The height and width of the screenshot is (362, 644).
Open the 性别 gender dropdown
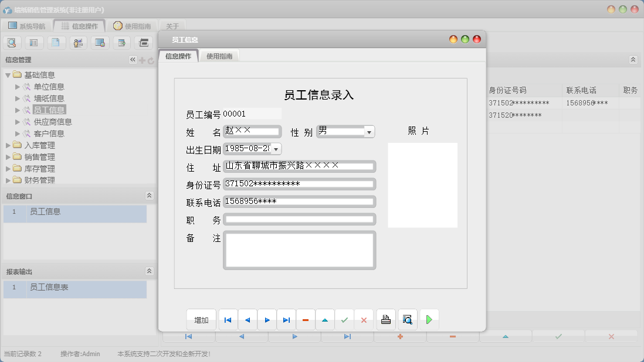pyautogui.click(x=370, y=131)
